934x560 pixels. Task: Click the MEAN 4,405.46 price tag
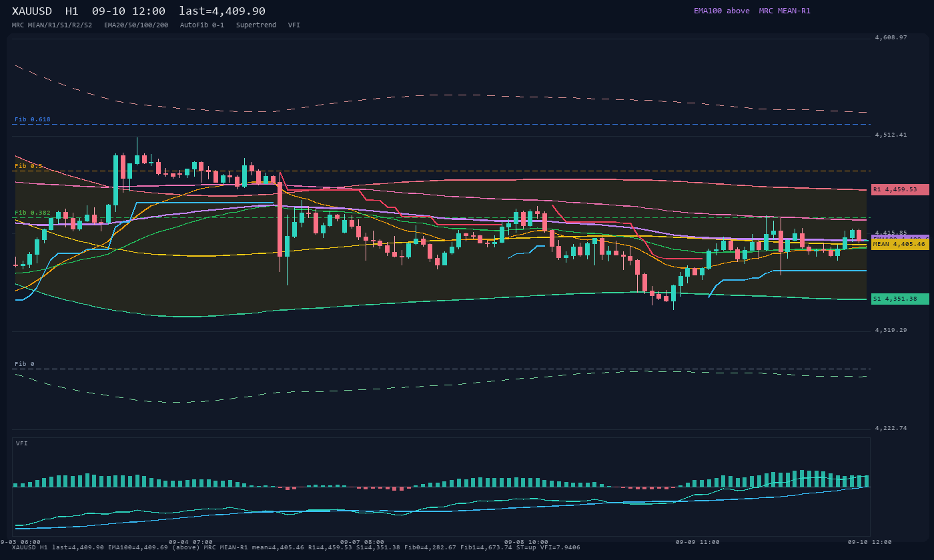[x=900, y=244]
